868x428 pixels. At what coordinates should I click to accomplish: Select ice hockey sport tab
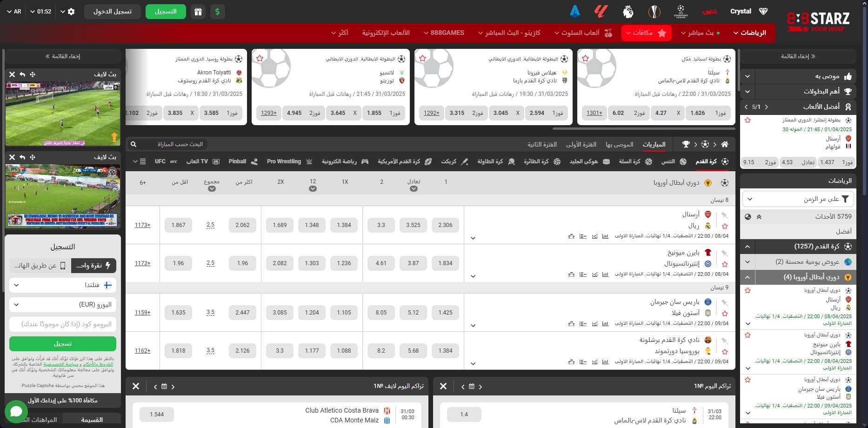(x=590, y=161)
